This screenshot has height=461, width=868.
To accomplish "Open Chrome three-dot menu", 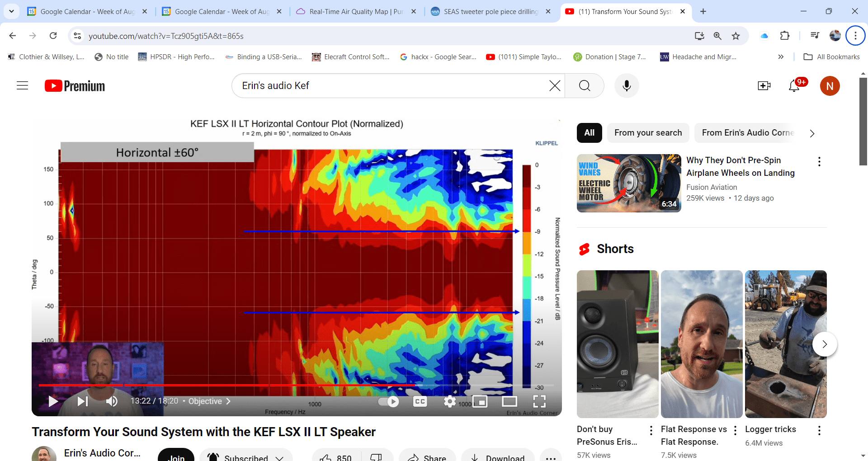I will tap(855, 36).
